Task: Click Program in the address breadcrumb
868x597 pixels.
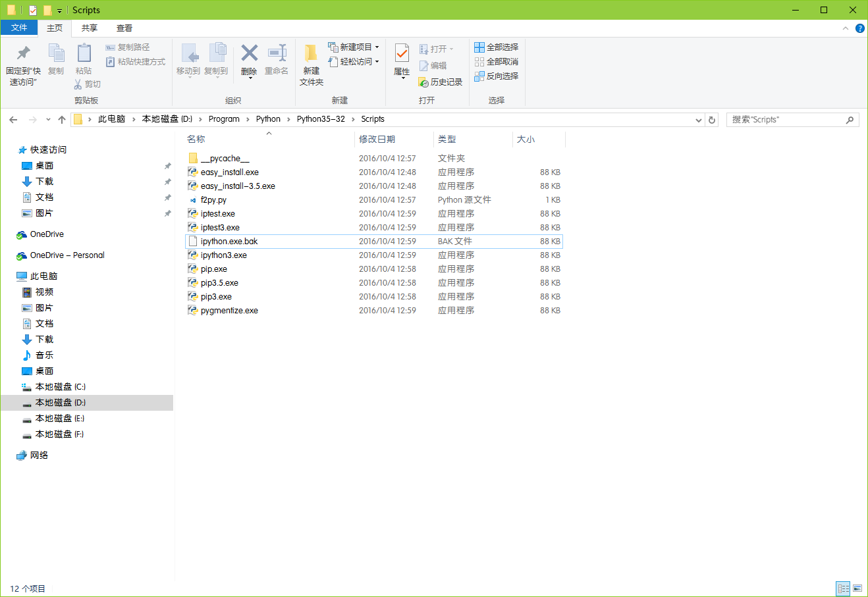Action: click(x=224, y=119)
